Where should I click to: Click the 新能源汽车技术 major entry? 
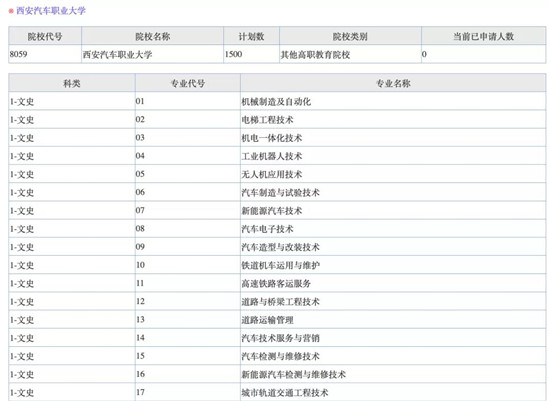(x=271, y=211)
